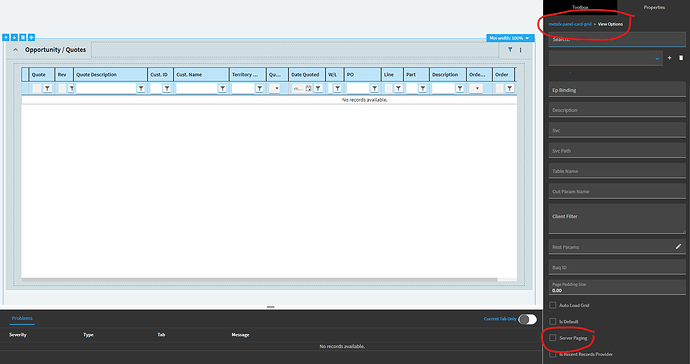Click the trash icon to delete the view option
Screen dimensions: 690x364
(681, 58)
